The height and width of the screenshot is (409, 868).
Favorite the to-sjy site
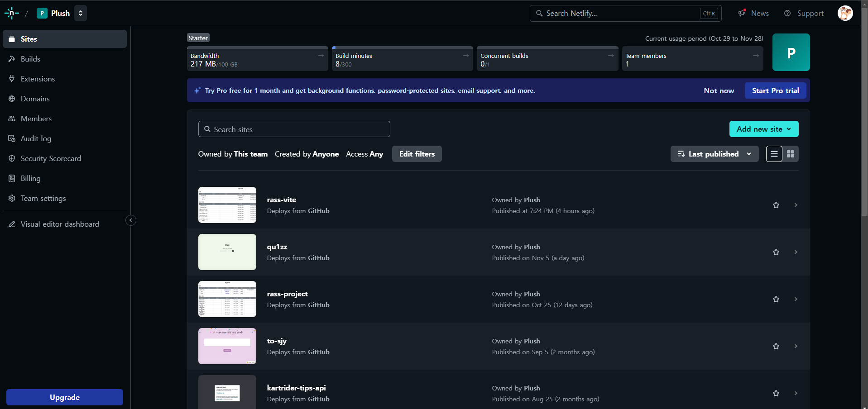[776, 346]
